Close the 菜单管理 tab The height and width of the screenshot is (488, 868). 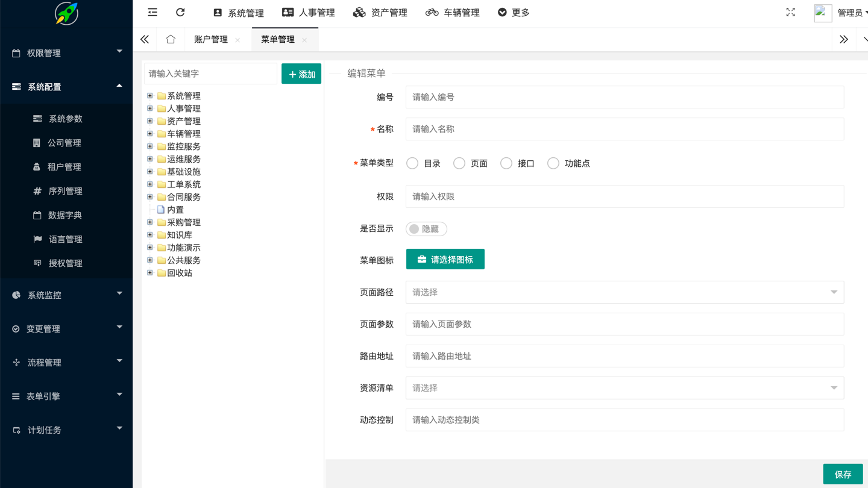pyautogui.click(x=305, y=40)
